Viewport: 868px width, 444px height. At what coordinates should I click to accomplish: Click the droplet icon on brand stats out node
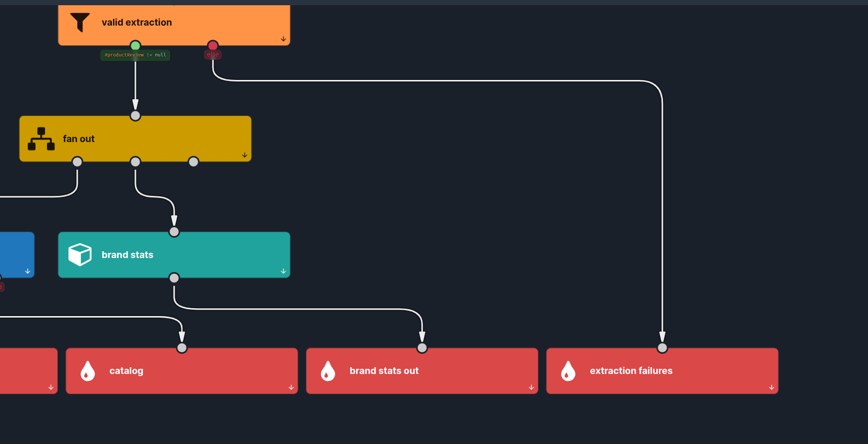pyautogui.click(x=328, y=371)
